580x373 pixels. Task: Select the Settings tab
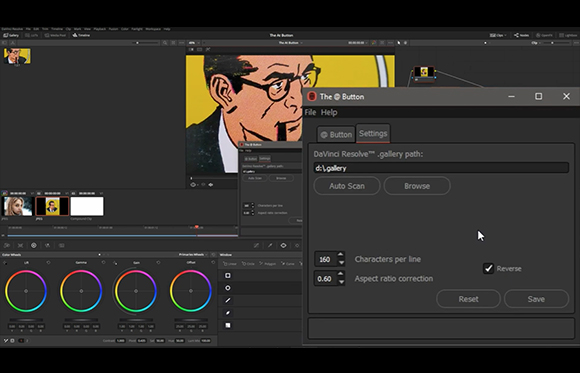tap(373, 133)
